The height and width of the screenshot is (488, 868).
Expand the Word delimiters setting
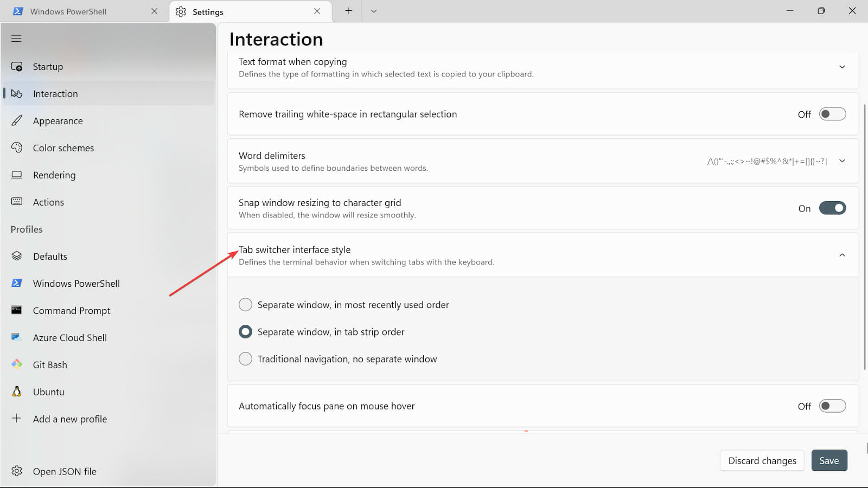(842, 161)
